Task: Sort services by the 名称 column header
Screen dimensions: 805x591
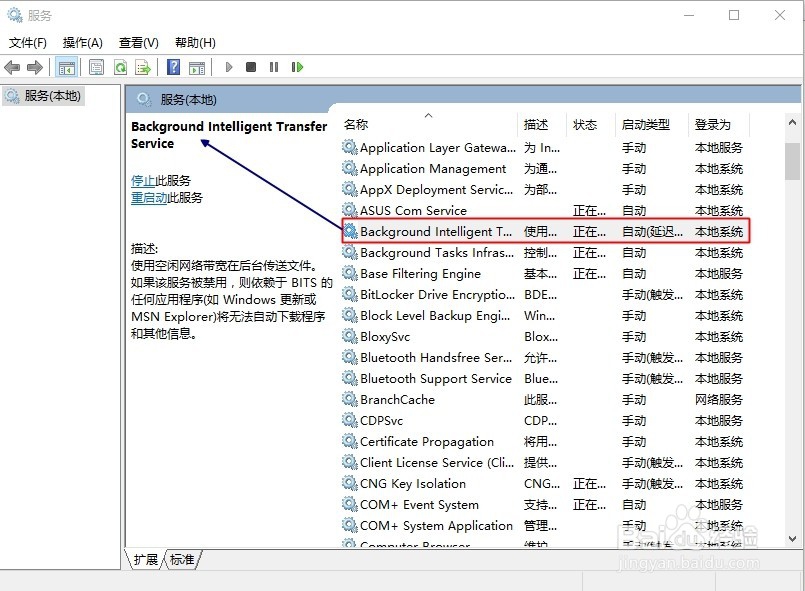Action: point(356,124)
